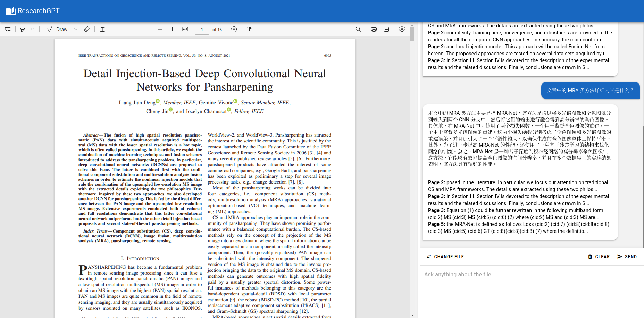
Task: Select the highlight tool
Action: (x=23, y=29)
